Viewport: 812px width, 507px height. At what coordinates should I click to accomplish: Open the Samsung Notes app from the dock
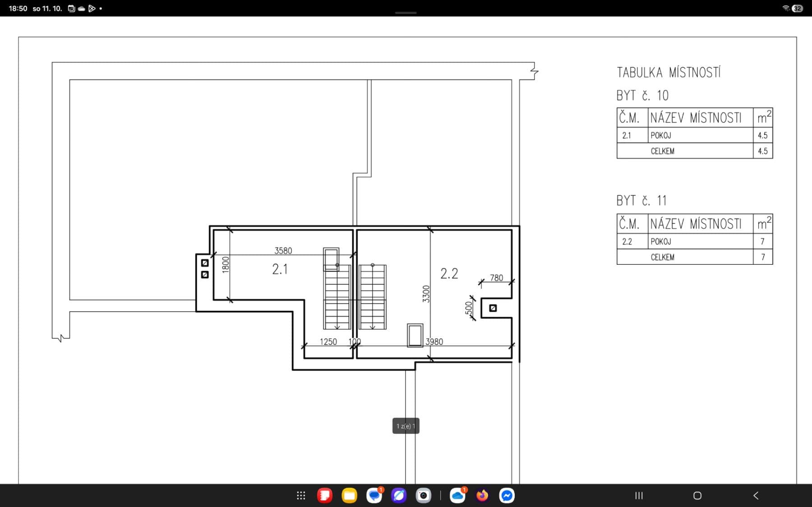(324, 495)
